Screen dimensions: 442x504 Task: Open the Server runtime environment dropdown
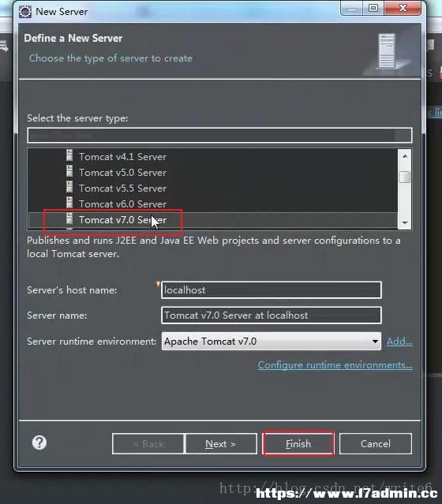coord(272,341)
